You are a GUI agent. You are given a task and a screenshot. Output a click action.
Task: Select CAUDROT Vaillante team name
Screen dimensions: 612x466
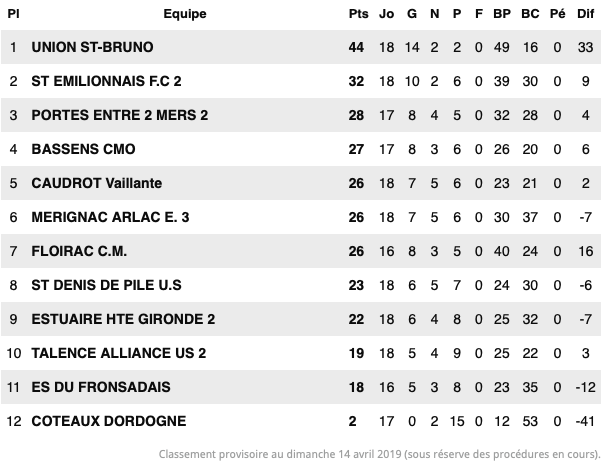(x=96, y=183)
